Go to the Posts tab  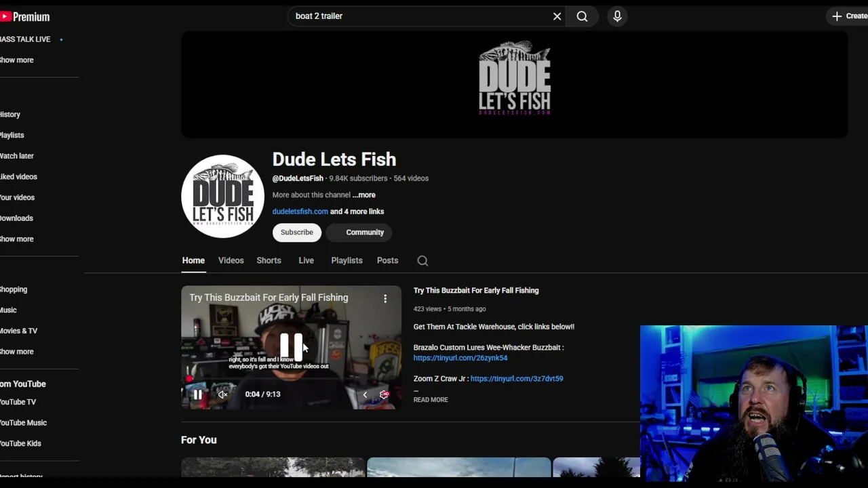tap(387, 261)
